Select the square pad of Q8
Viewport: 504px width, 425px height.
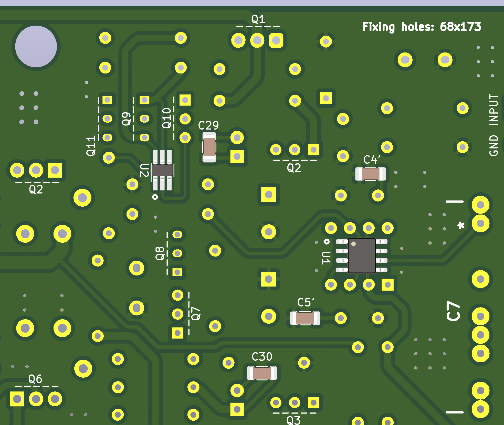point(177,272)
